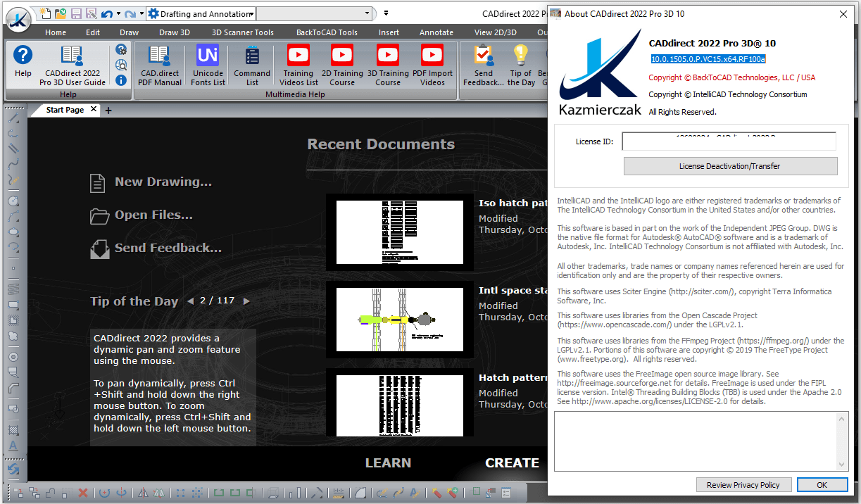Click the Undo arrow icon

(x=106, y=13)
